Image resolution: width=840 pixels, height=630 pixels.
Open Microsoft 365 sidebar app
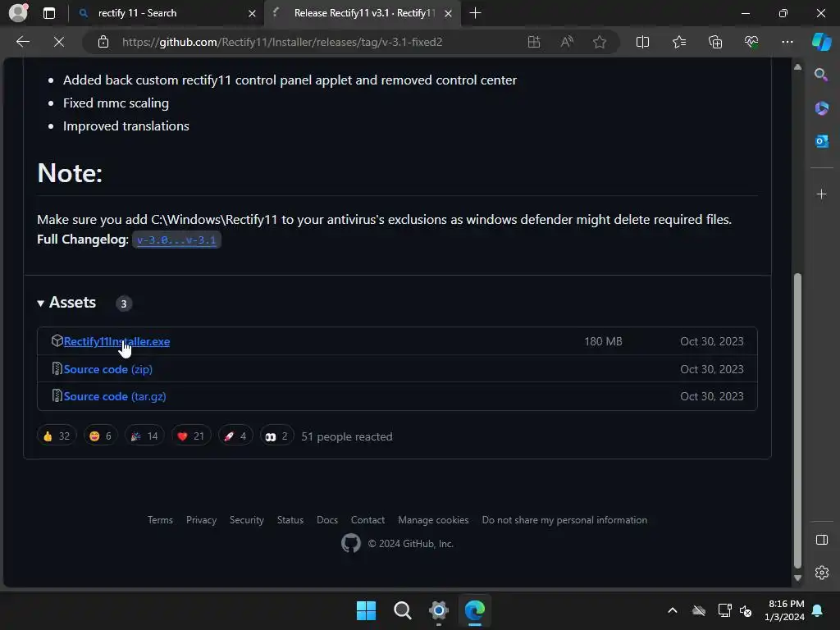tap(821, 108)
